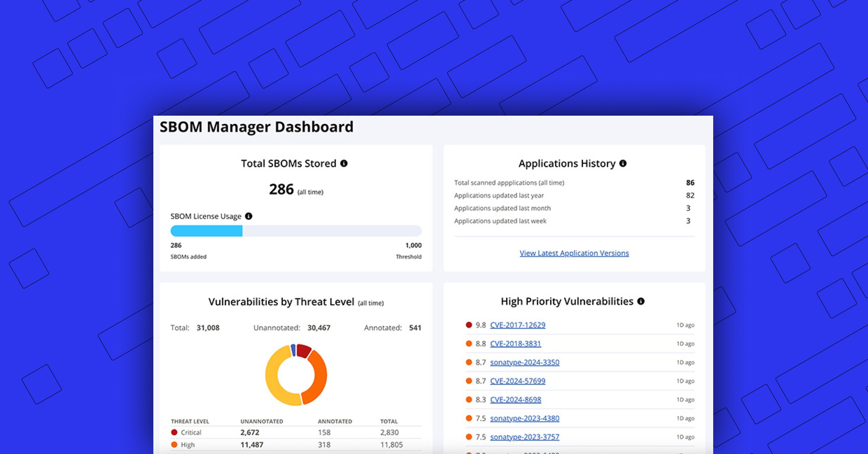Click the vulnerabilities donut chart
The image size is (868, 454).
(x=296, y=375)
